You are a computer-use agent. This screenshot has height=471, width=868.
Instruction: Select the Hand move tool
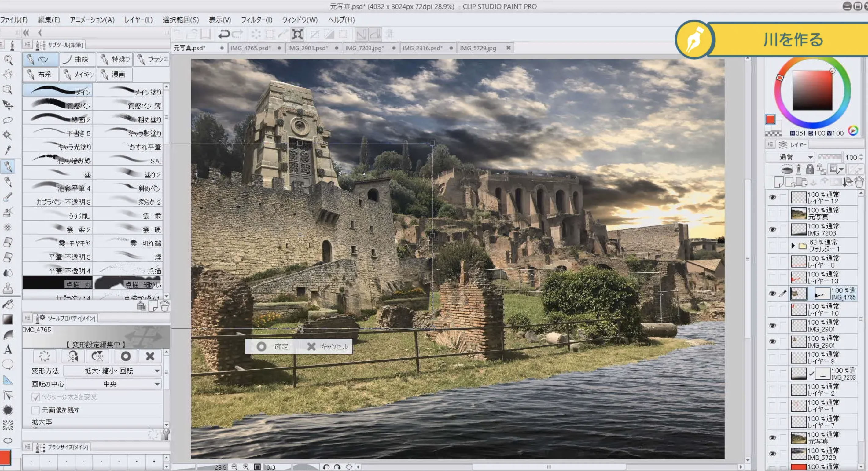tap(8, 75)
